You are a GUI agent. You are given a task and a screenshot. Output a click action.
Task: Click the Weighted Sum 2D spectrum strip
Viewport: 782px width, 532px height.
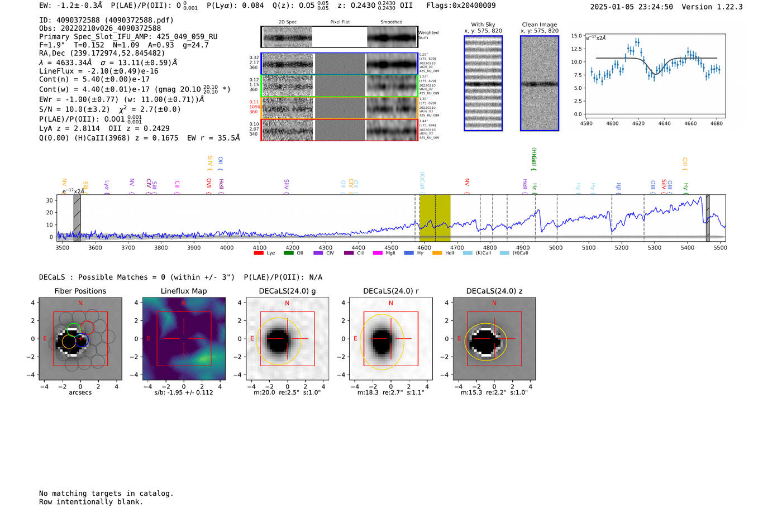(x=340, y=37)
